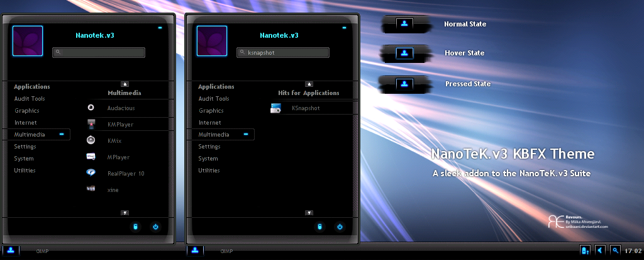The width and height of the screenshot is (644, 260).
Task: Select Internet in right menu
Action: (x=210, y=123)
